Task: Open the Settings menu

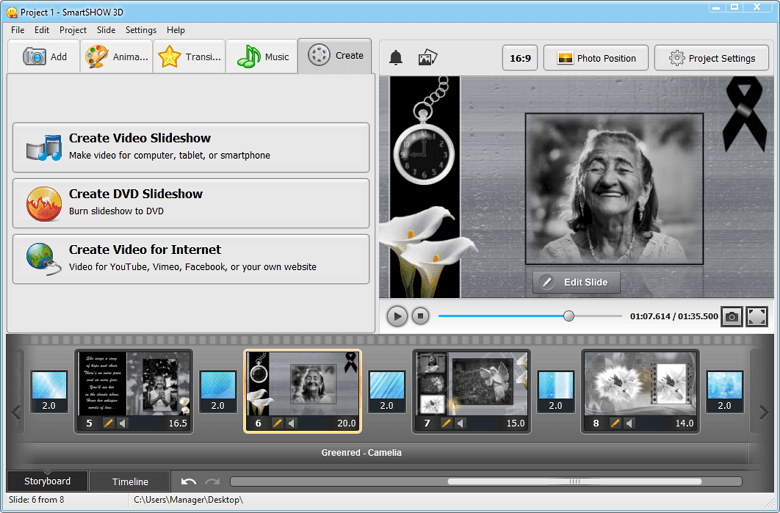Action: [x=141, y=30]
